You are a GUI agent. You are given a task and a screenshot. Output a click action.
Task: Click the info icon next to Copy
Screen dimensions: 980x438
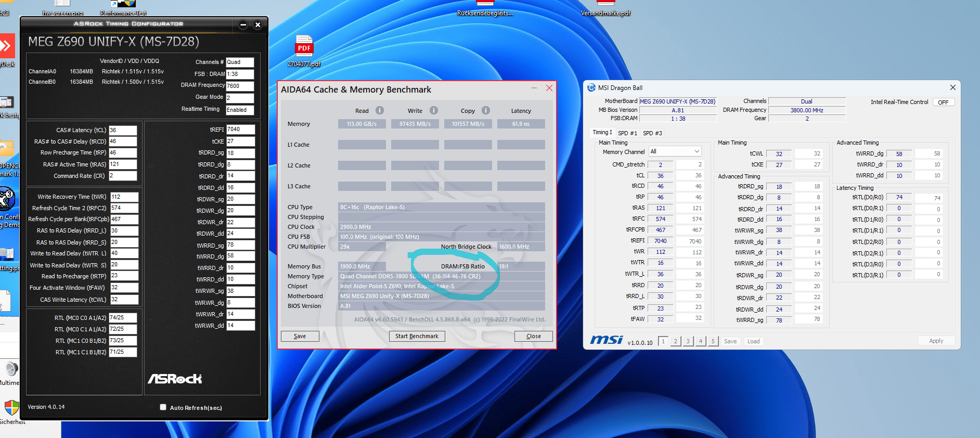pos(486,110)
